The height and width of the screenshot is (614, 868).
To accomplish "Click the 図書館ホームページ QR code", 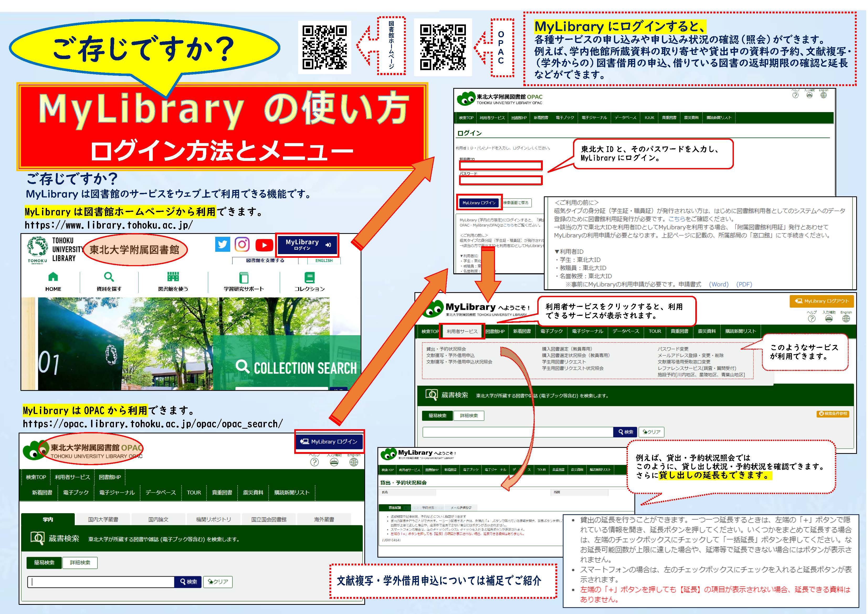I will [325, 47].
